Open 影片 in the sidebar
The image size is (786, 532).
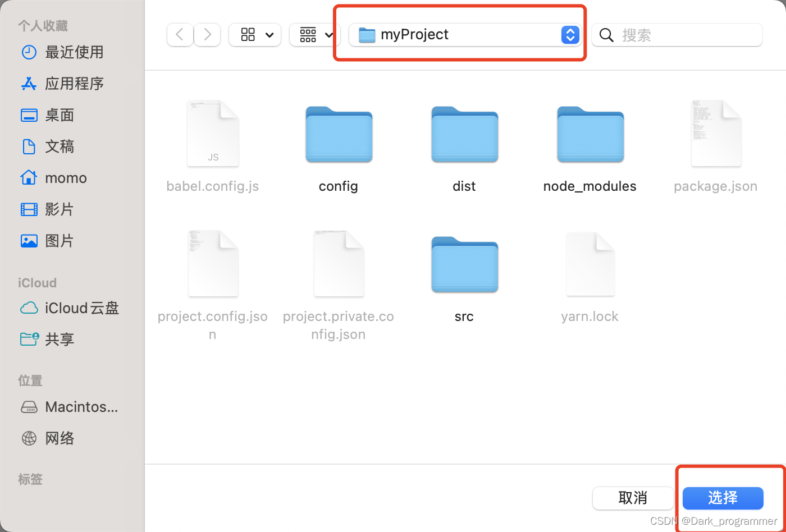[47, 209]
